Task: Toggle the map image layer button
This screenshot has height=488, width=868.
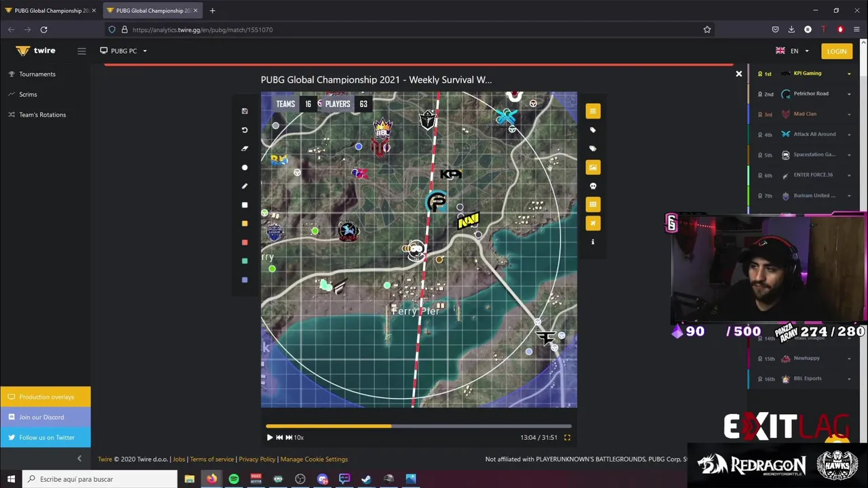Action: coord(593,167)
